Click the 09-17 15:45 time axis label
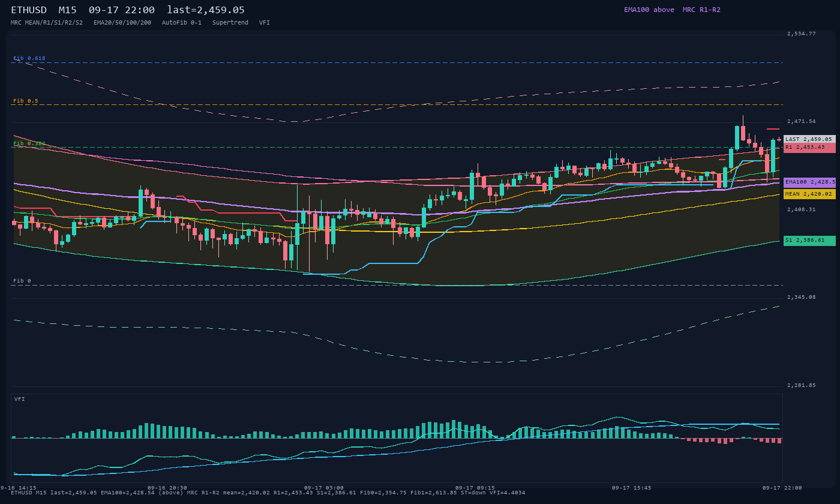The width and height of the screenshot is (840, 504). [631, 488]
